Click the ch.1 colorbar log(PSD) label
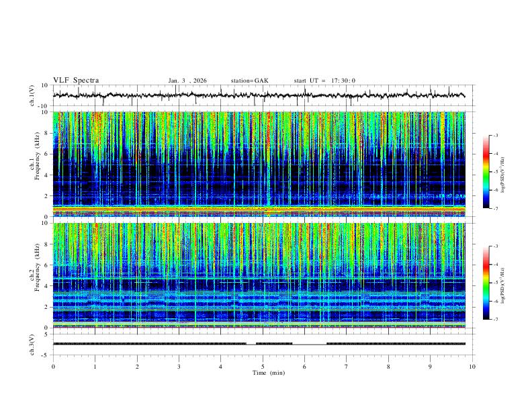Image resolution: width=532 pixels, height=411 pixels. [502, 175]
